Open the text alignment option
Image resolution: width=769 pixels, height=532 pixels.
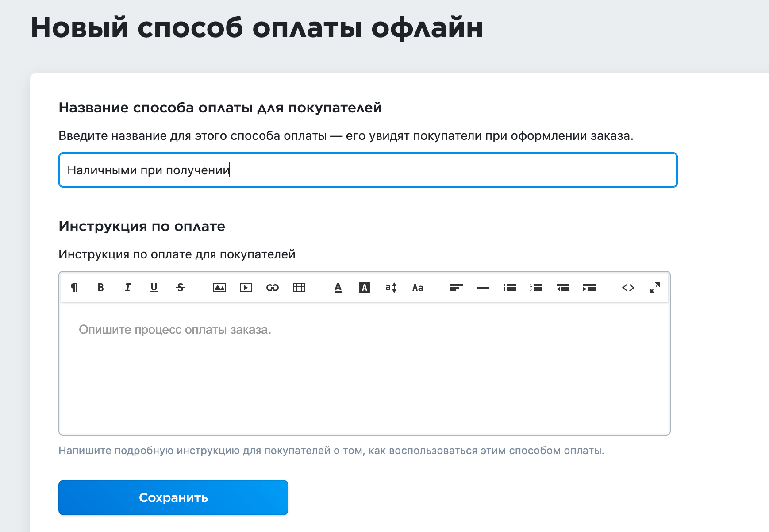[x=457, y=288]
